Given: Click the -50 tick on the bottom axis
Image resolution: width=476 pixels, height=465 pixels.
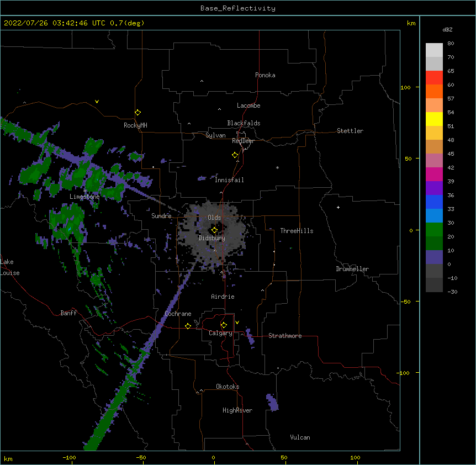Looking at the screenshot, I should point(141,457).
